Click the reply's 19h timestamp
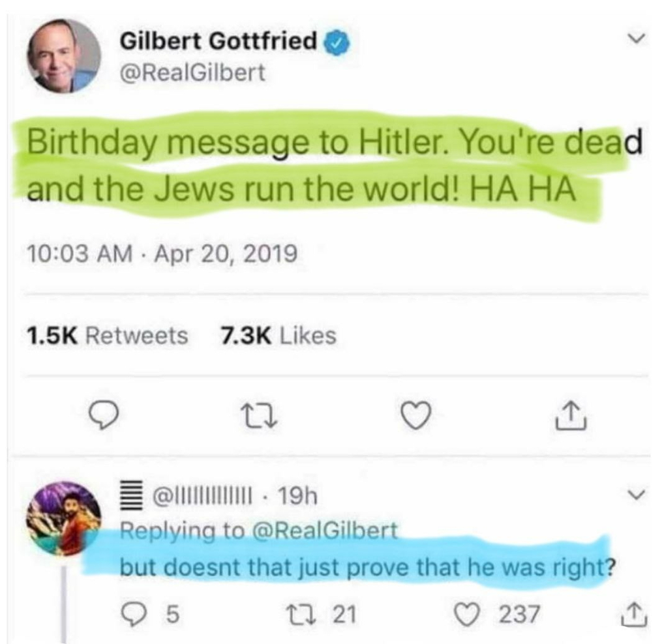Viewport: 662px width, 644px height. pyautogui.click(x=295, y=499)
